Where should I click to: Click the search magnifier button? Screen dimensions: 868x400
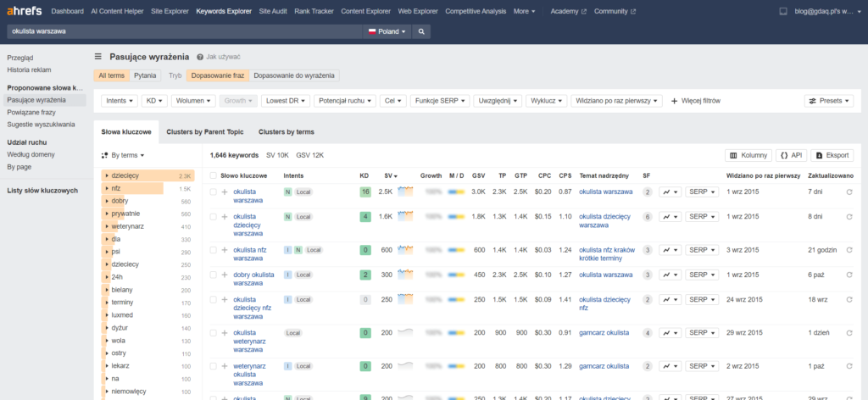tap(421, 31)
